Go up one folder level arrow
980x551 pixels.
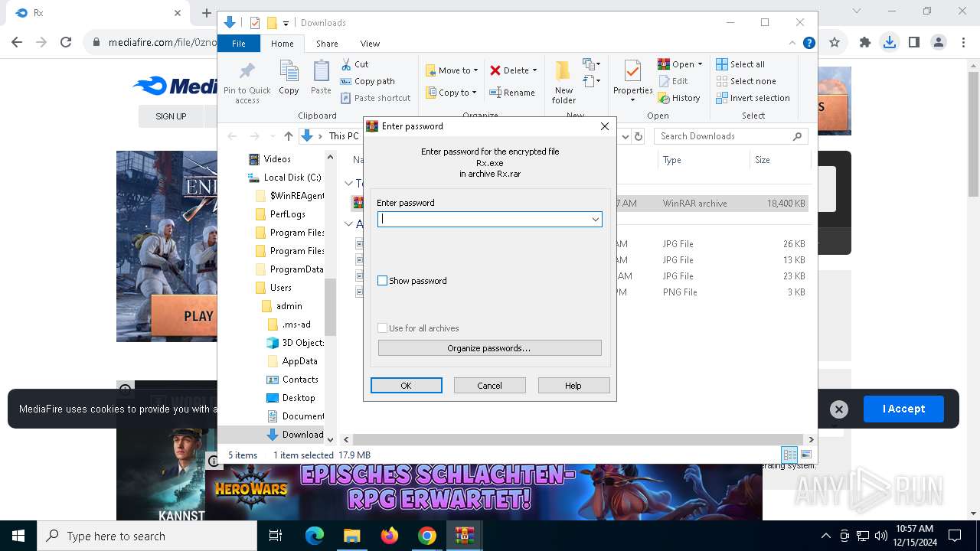pyautogui.click(x=288, y=136)
